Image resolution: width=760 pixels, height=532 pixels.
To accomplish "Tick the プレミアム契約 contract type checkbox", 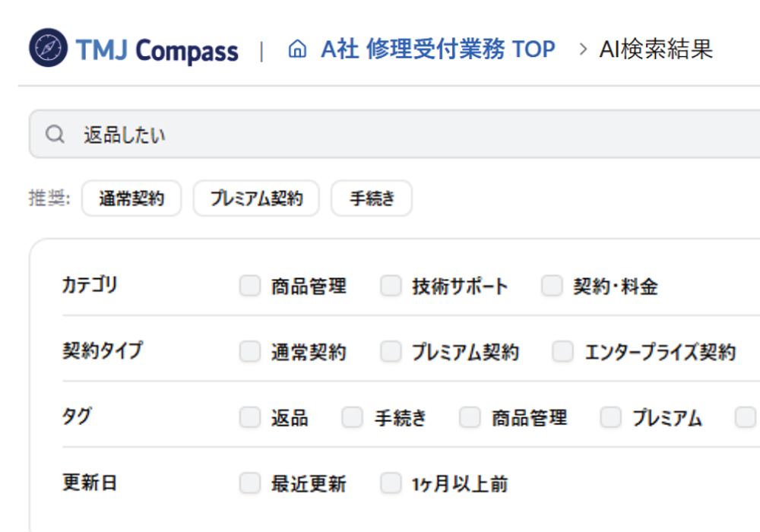I will click(391, 352).
